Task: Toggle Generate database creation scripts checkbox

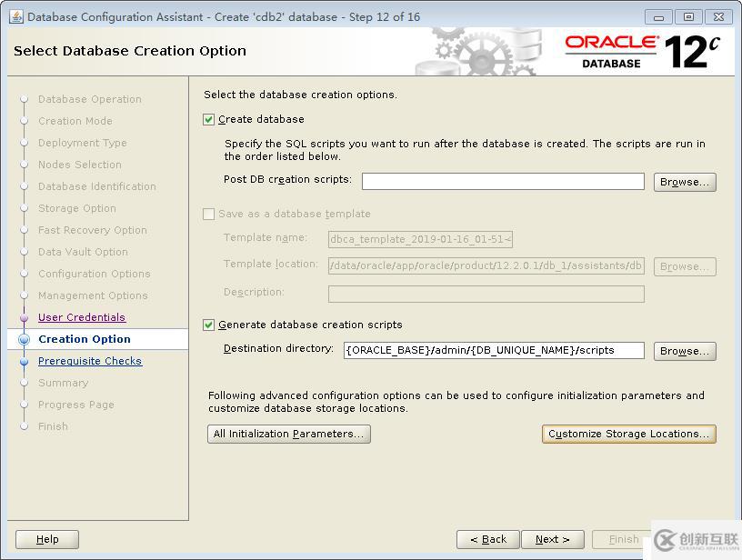Action: 209,325
